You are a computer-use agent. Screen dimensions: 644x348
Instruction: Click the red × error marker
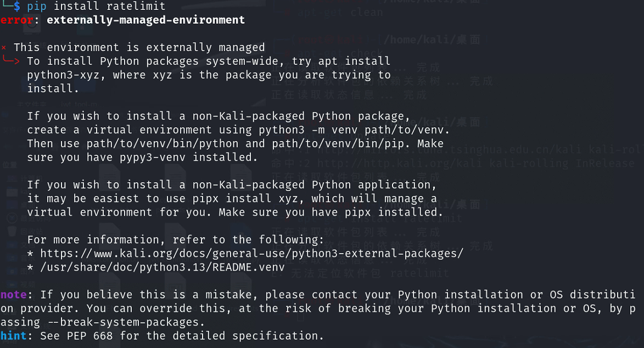tap(4, 48)
